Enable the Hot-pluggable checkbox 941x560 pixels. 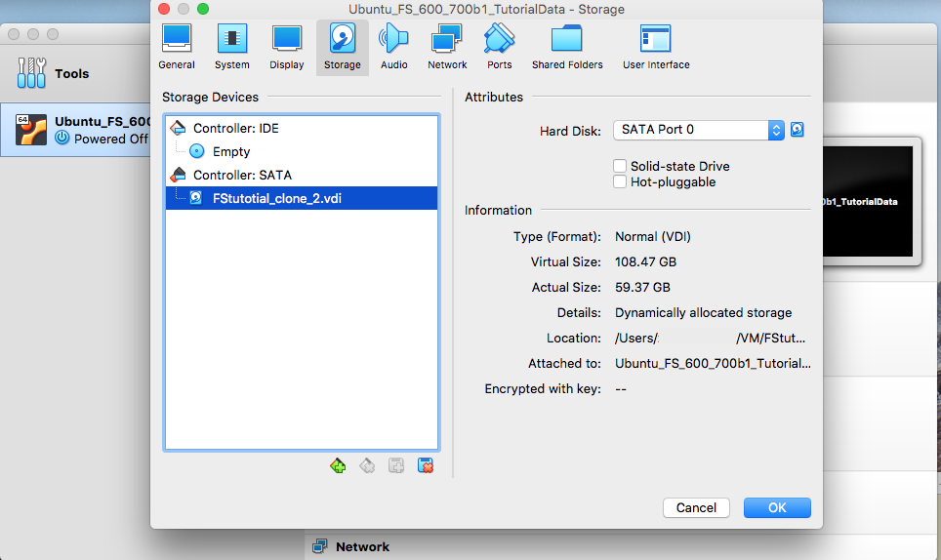[x=620, y=182]
